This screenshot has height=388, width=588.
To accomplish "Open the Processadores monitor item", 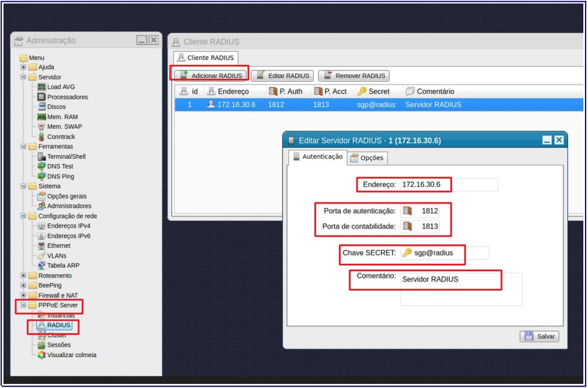I will (67, 97).
